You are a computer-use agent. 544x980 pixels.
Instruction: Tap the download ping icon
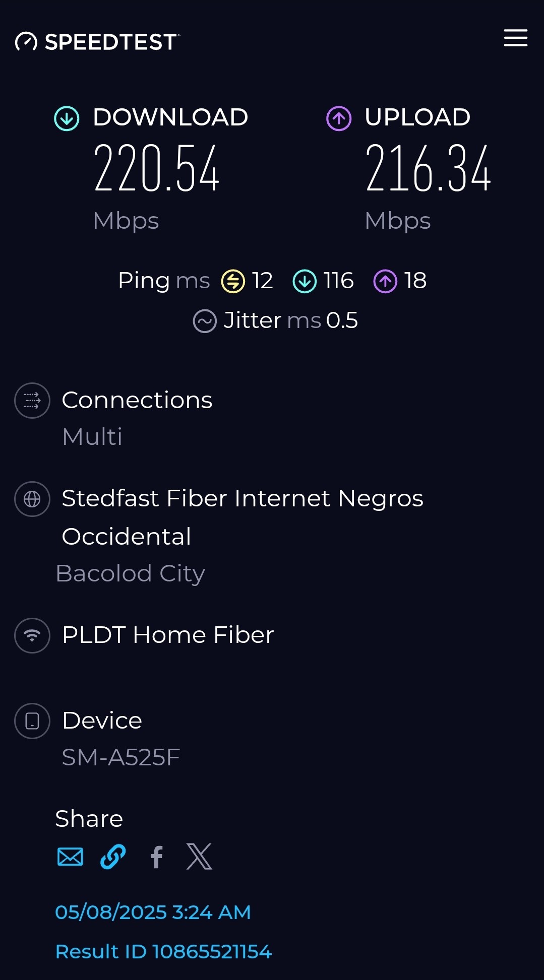305,281
